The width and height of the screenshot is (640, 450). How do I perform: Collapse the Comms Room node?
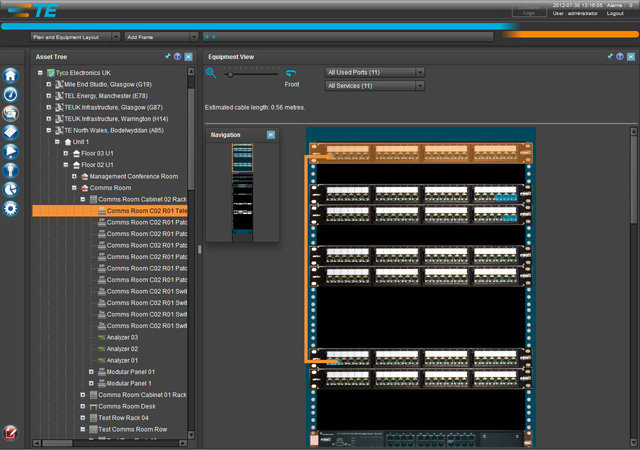click(74, 188)
